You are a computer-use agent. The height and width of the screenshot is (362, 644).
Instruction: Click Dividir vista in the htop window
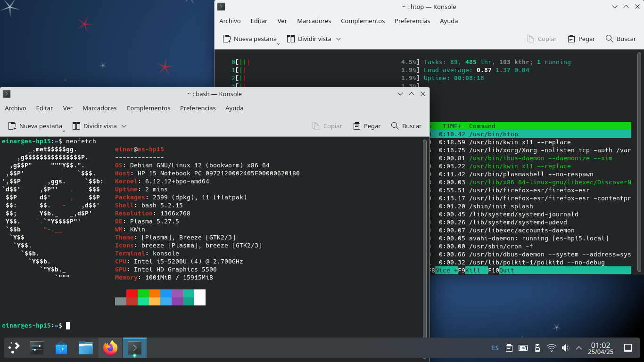309,39
